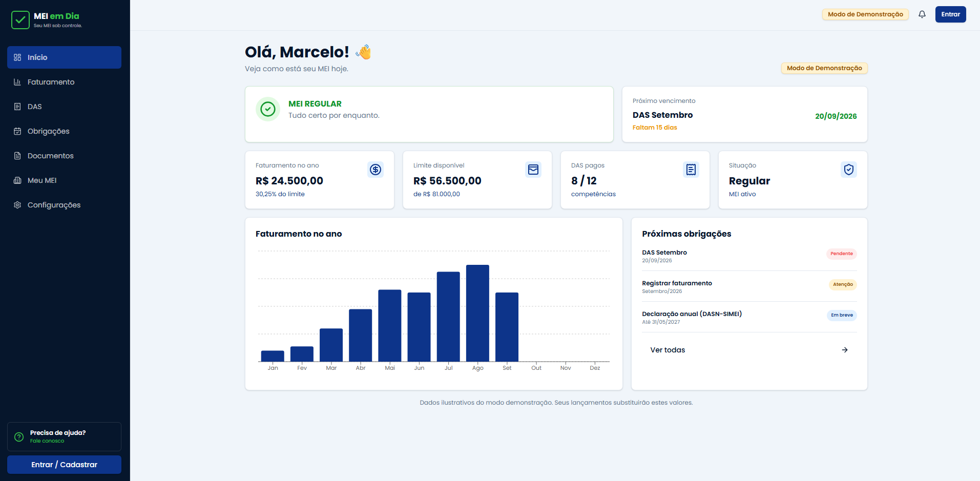
Task: Click the Jul bar in revenue chart
Action: tap(448, 317)
